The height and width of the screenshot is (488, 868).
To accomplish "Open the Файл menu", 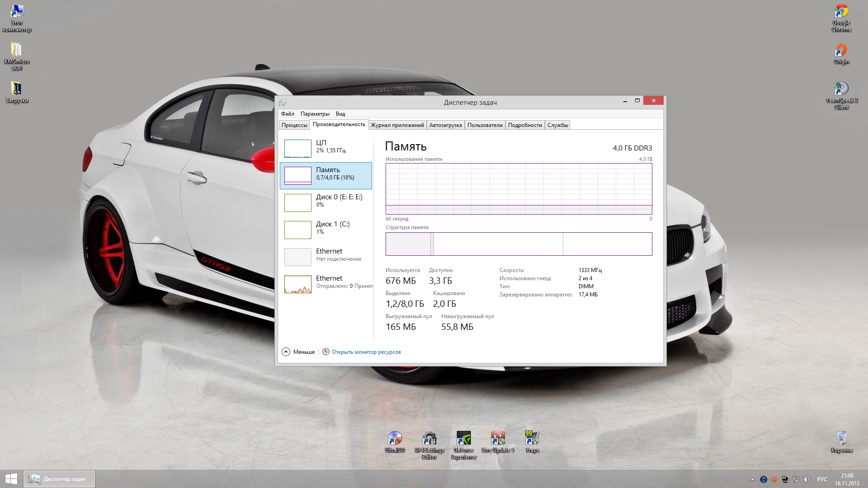I will pos(288,114).
